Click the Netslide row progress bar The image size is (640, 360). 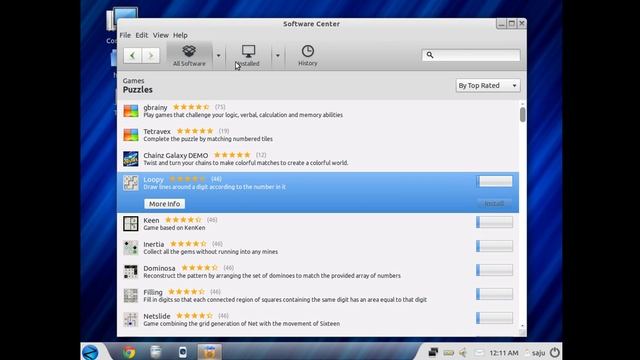(494, 318)
